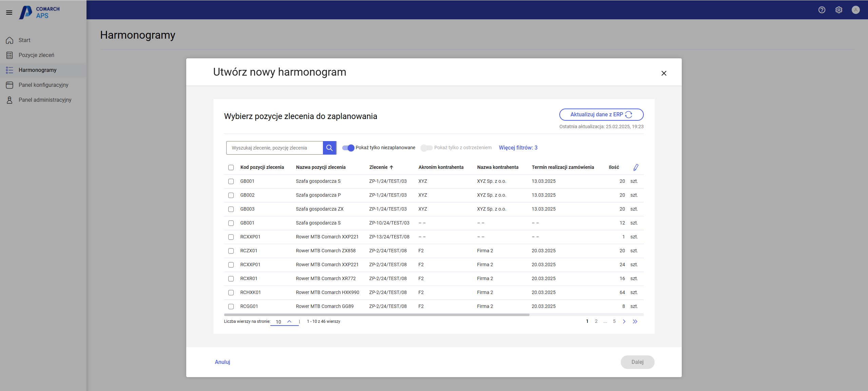The height and width of the screenshot is (391, 868).
Task: Click Nazwa pozycji zlecenia column header
Action: click(321, 167)
